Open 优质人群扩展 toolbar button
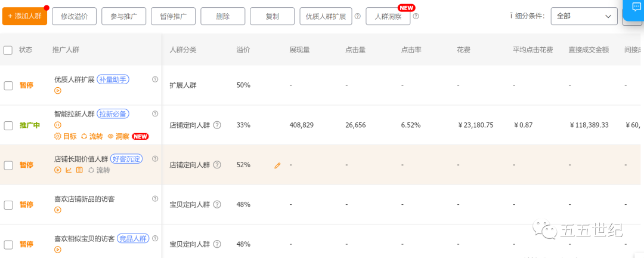This screenshot has height=258, width=644. click(326, 17)
